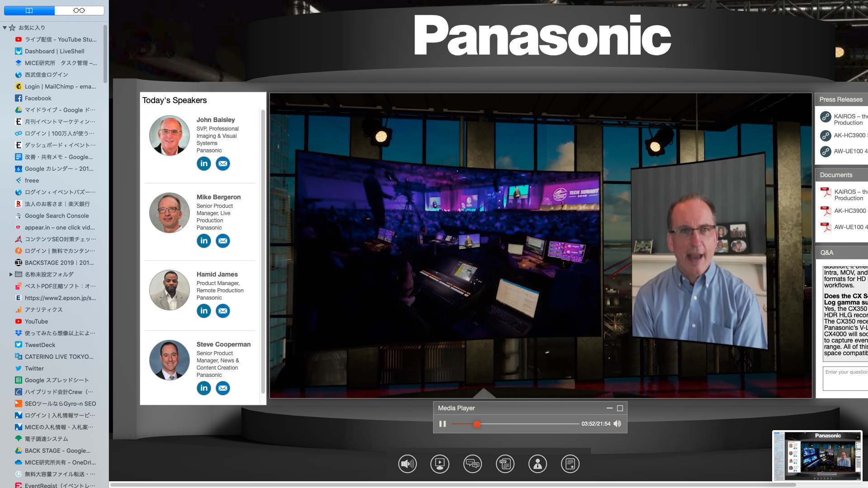Screen dimensions: 868x488
Task: Open John Baisley's LinkedIn icon
Action: tap(204, 164)
